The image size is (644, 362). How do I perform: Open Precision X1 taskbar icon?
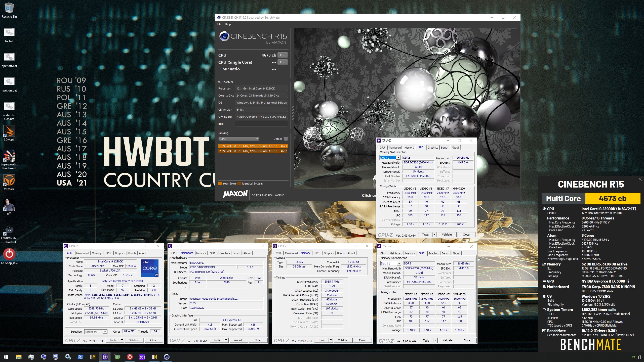click(x=142, y=357)
